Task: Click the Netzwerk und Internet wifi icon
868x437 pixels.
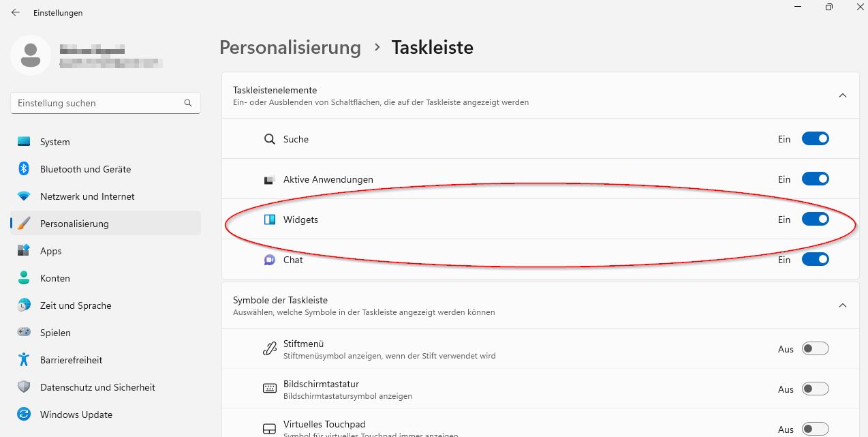Action: [x=24, y=196]
